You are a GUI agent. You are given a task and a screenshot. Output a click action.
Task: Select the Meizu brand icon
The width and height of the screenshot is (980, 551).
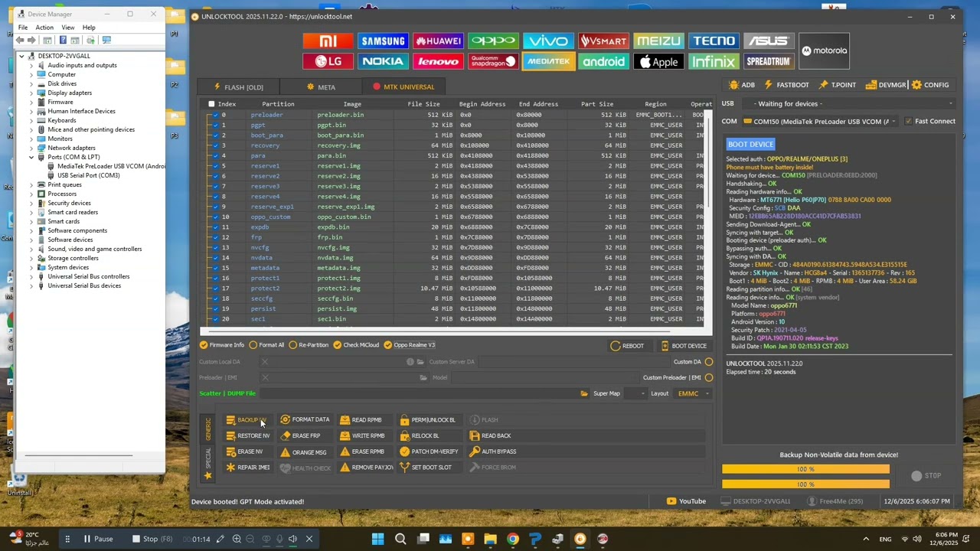658,41
